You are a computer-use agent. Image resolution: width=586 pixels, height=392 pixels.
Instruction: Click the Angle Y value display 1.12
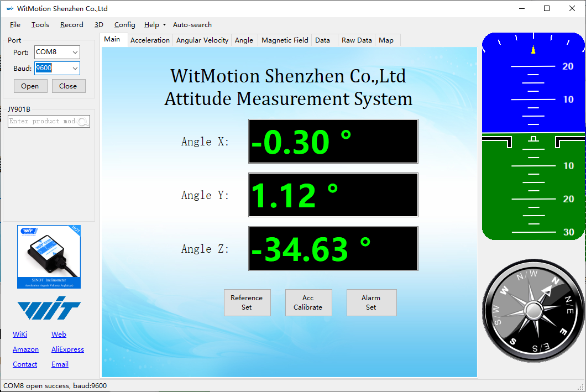[333, 195]
